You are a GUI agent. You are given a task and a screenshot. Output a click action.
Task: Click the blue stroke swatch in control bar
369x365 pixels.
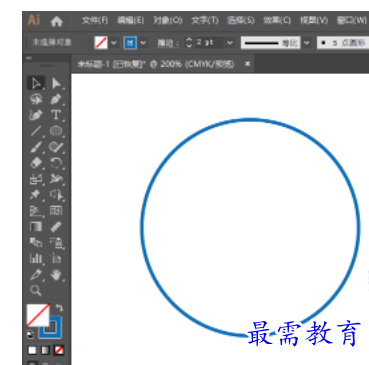[x=130, y=43]
